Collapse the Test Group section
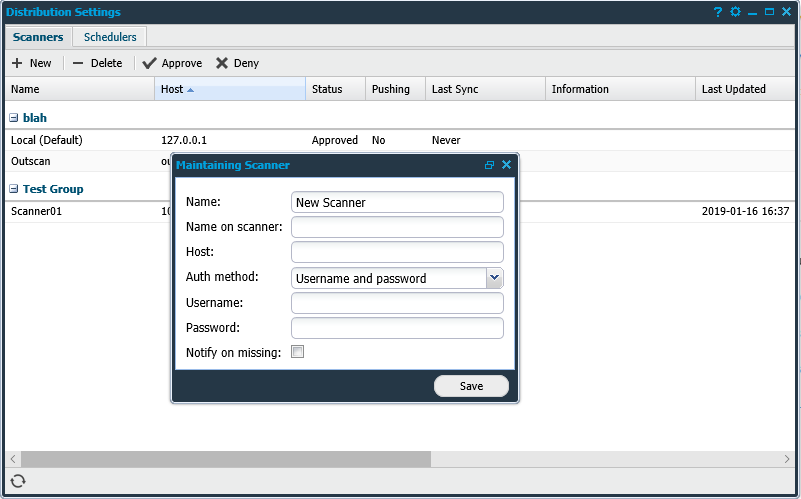Screen dimensions: 801x499 tap(14, 189)
